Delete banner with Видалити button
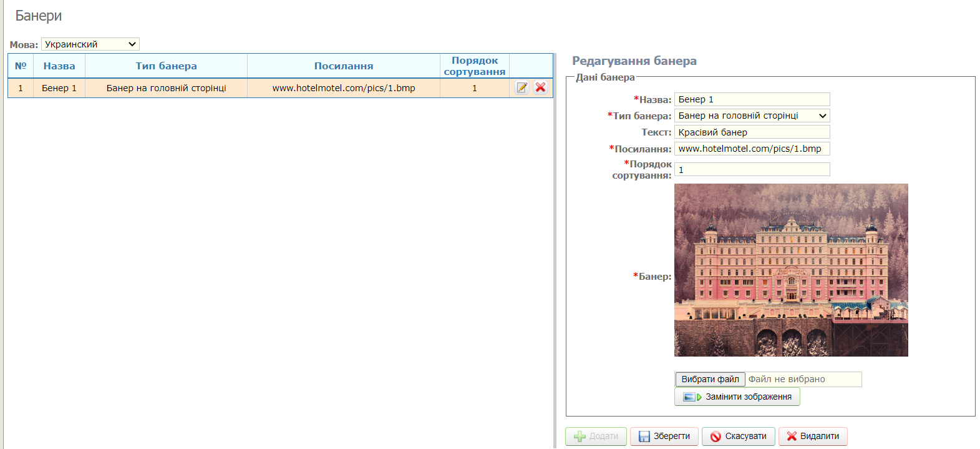Screen dimensions: 980x449 [813, 437]
